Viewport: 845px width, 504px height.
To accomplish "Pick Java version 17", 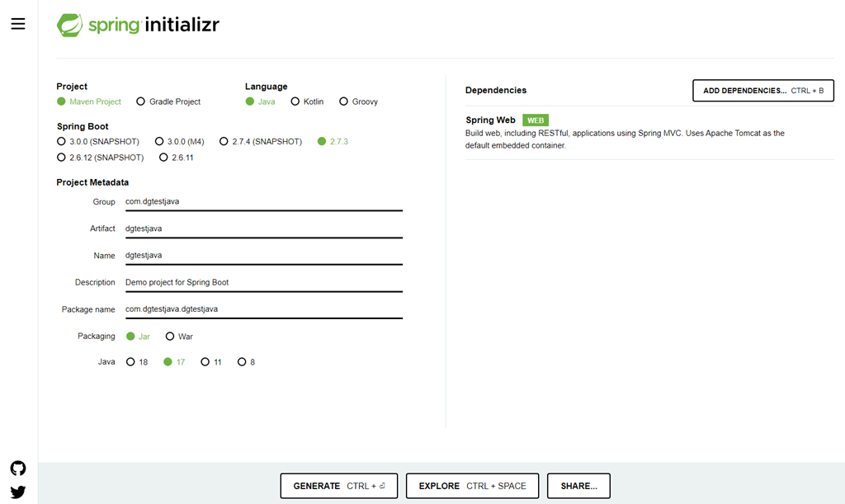I will coord(174,362).
